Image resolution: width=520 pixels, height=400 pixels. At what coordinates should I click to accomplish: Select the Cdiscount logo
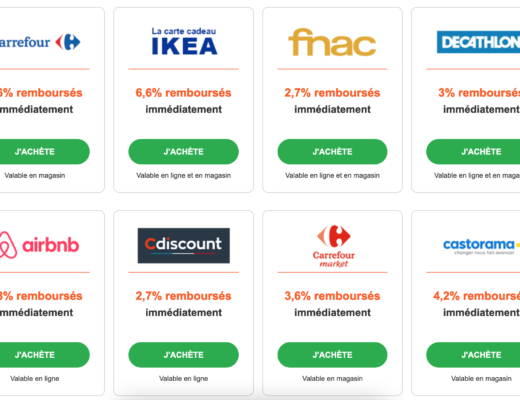tap(184, 246)
